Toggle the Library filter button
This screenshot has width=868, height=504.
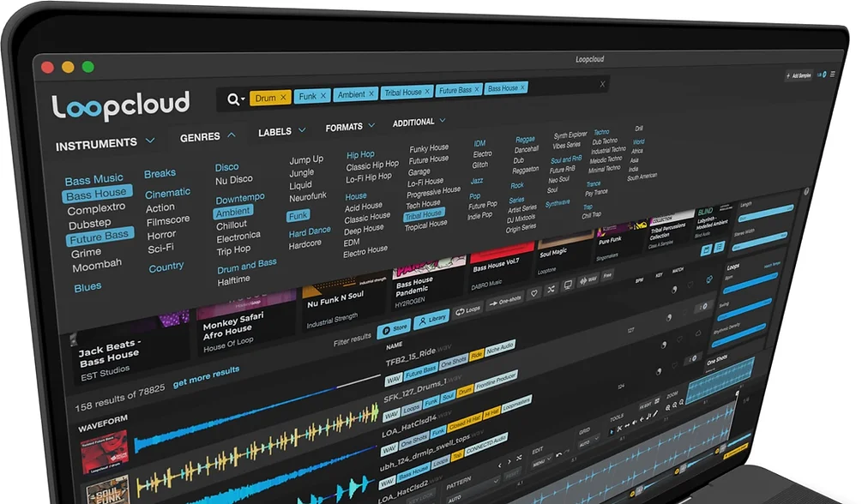pyautogui.click(x=431, y=319)
